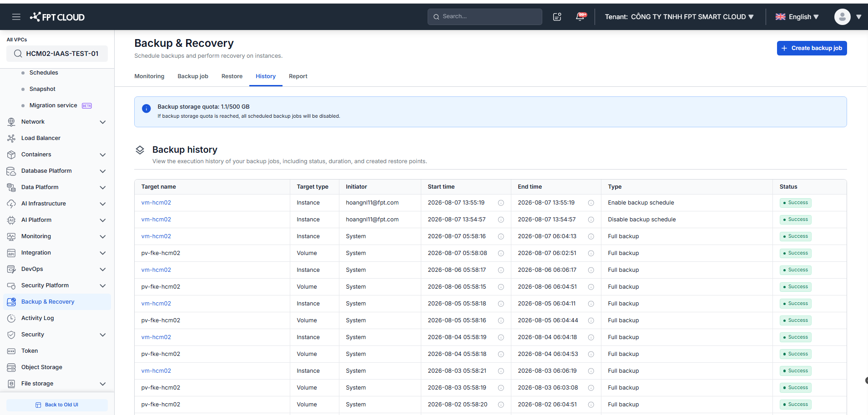
Task: Click the Token icon in sidebar
Action: pyautogui.click(x=11, y=351)
